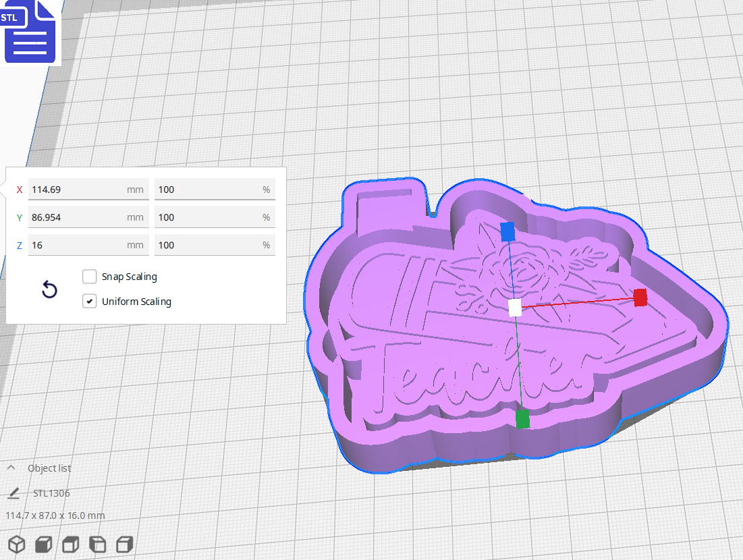The image size is (743, 560).
Task: Click the Z scale percentage field
Action: [206, 245]
